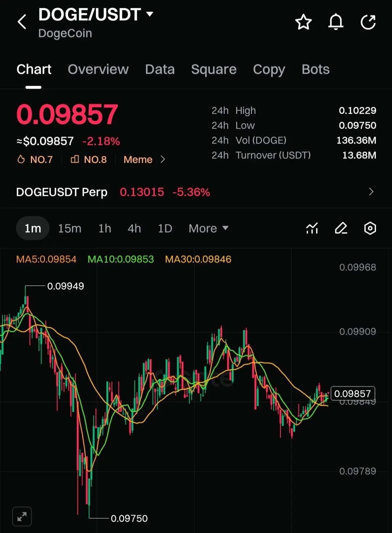Tap the chevron on DOGEUSDT Perp row
Screen dimensions: 392x533
point(371,192)
